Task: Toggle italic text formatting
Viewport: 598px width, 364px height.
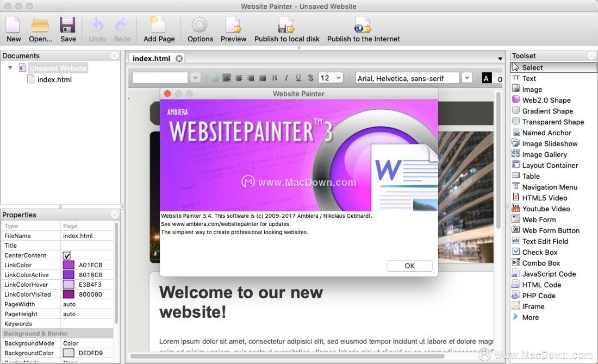Action: pos(286,78)
